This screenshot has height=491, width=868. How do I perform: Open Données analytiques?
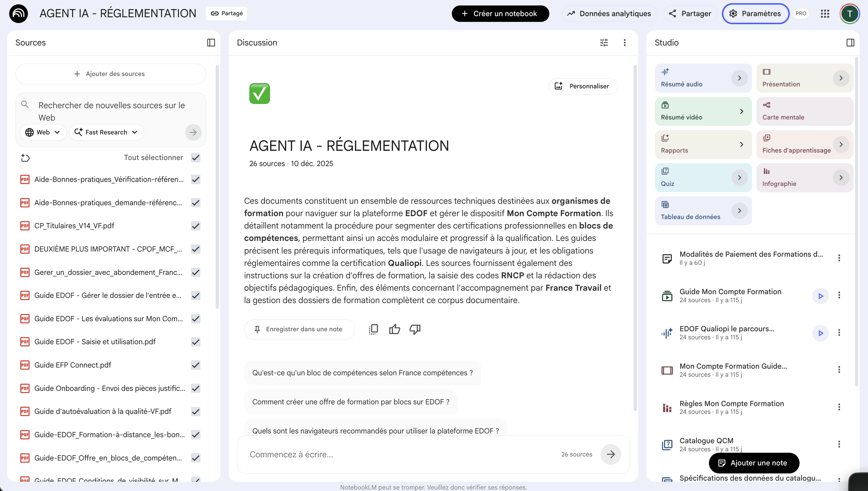[x=609, y=14]
